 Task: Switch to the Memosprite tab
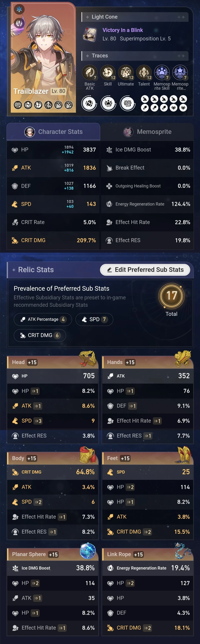click(147, 132)
